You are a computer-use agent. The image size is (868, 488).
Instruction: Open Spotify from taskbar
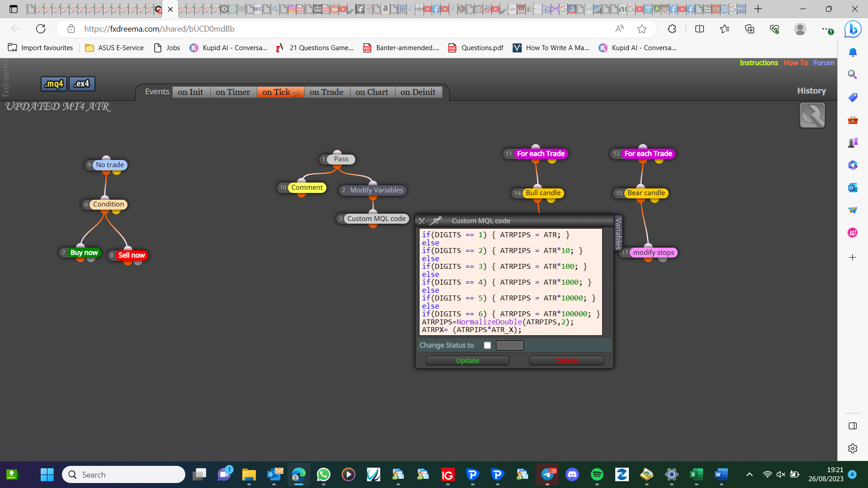(x=597, y=474)
